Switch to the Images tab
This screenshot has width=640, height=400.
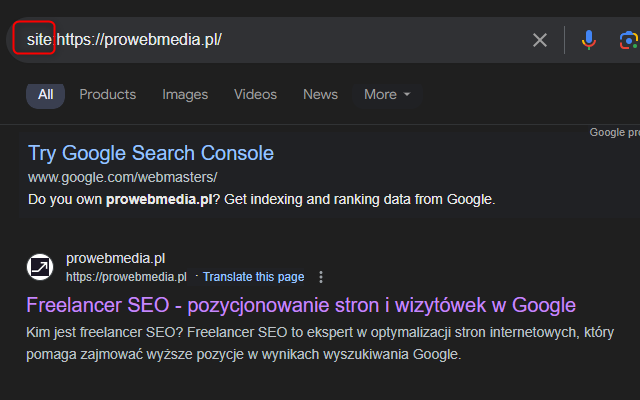click(x=185, y=95)
